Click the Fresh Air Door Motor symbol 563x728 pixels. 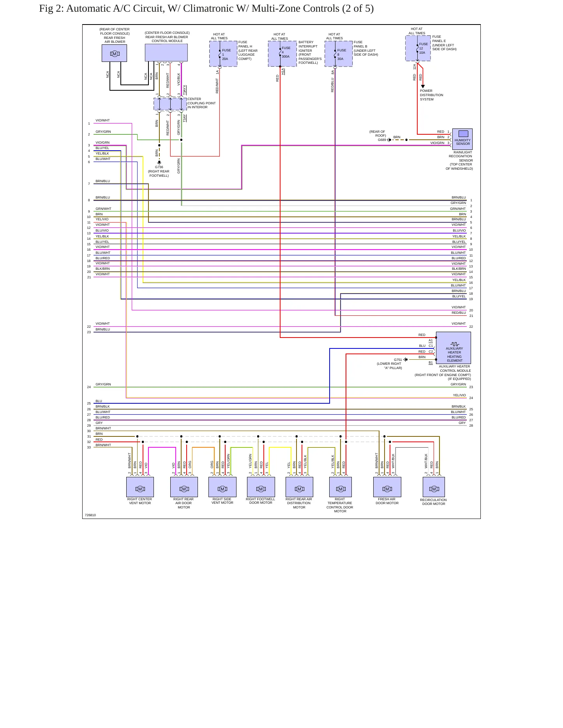(387, 487)
